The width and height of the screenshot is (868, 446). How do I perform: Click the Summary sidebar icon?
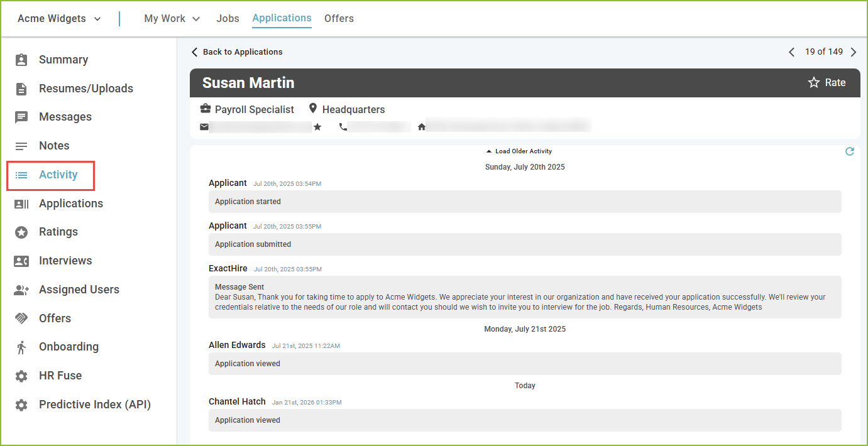[21, 60]
